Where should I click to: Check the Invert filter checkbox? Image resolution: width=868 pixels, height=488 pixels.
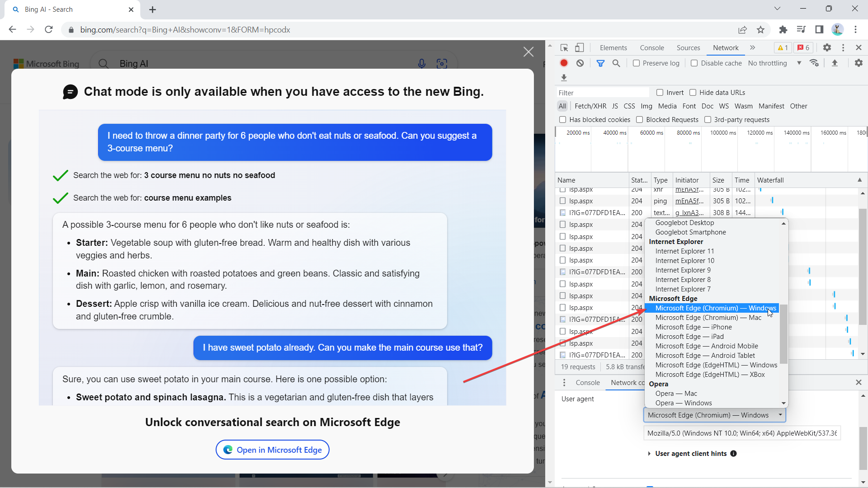pos(660,93)
